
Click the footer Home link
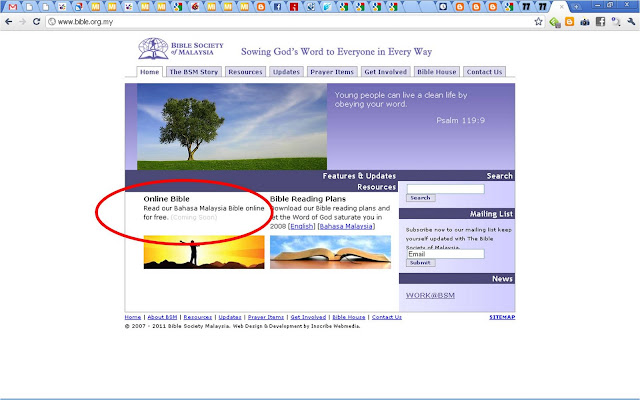click(x=133, y=317)
